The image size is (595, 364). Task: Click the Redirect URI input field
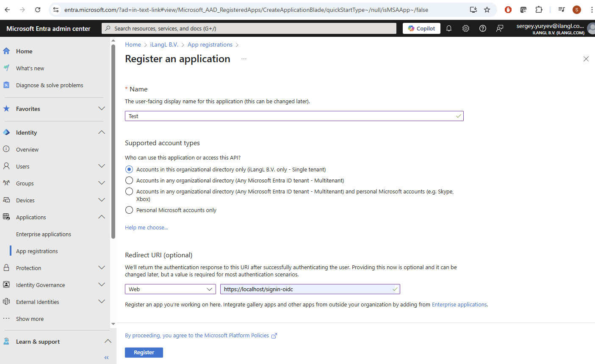click(310, 289)
